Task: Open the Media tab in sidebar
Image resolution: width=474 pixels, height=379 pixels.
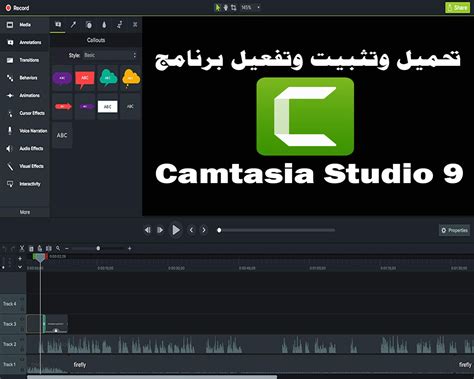Action: tap(25, 25)
